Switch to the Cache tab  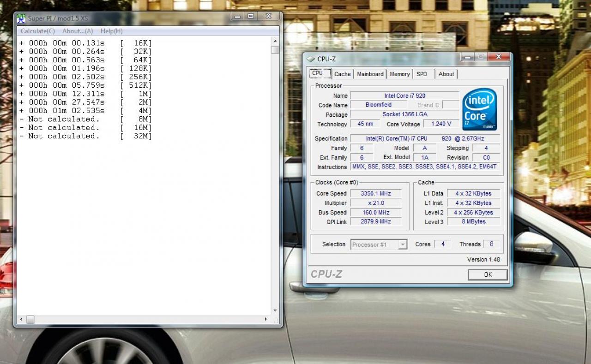pyautogui.click(x=343, y=74)
